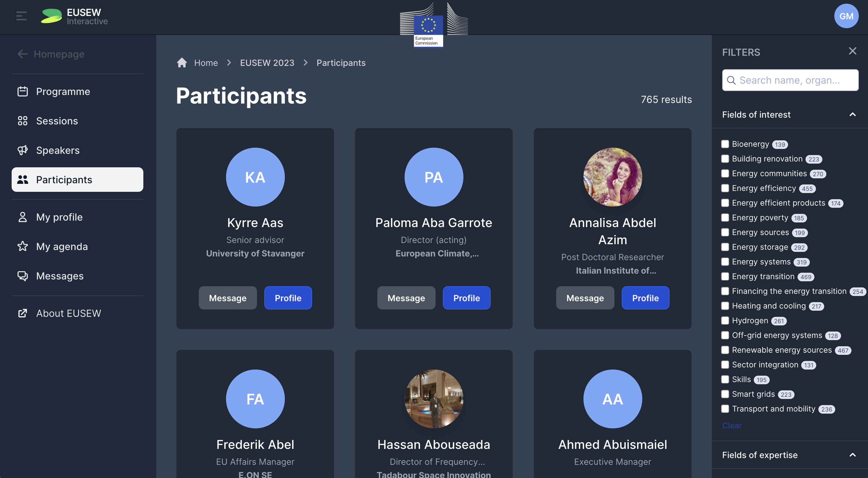Image resolution: width=868 pixels, height=478 pixels.
Task: Go to My agenda
Action: 62,246
